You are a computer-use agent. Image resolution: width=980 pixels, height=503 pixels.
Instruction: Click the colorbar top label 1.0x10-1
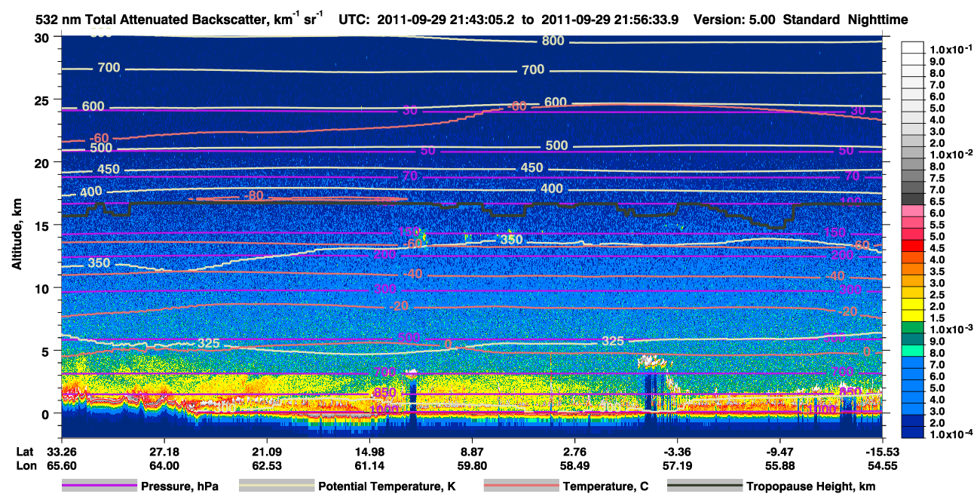pos(951,49)
